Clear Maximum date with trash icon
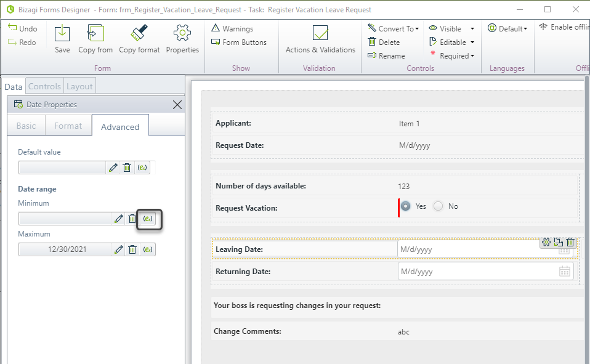The height and width of the screenshot is (364, 590). point(132,249)
